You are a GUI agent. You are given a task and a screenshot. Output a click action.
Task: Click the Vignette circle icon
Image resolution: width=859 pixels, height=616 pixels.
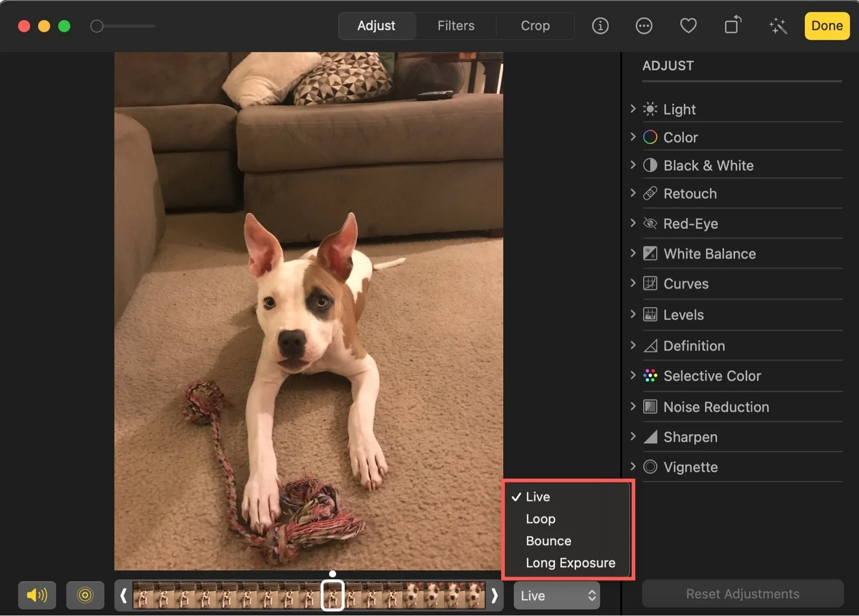point(650,467)
